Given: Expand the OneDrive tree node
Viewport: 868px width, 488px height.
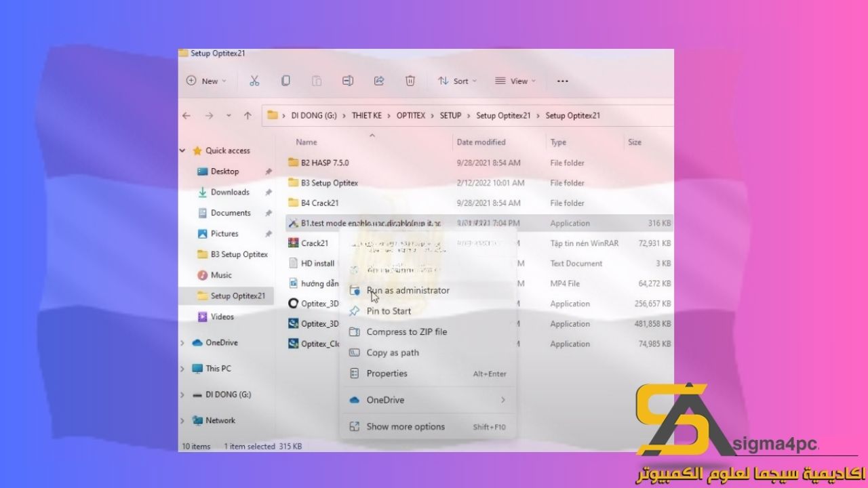Looking at the screenshot, I should (182, 343).
